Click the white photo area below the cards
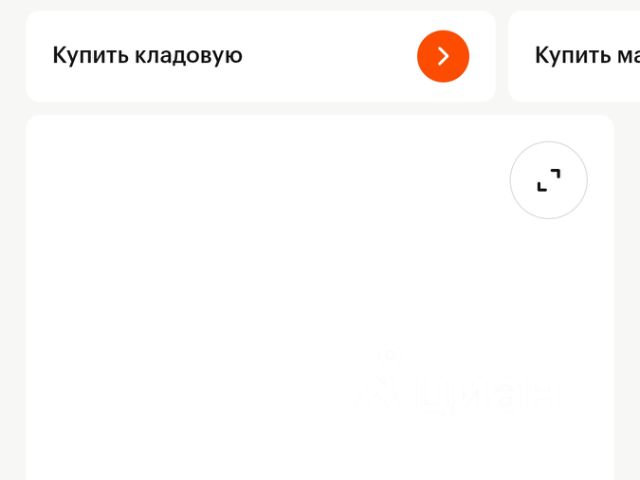The width and height of the screenshot is (640, 480). 250,300
